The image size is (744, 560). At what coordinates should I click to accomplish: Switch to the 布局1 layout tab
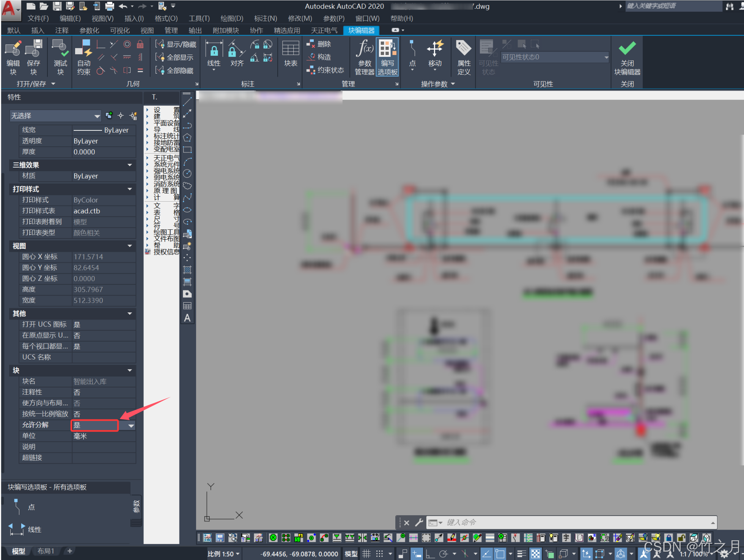point(46,551)
